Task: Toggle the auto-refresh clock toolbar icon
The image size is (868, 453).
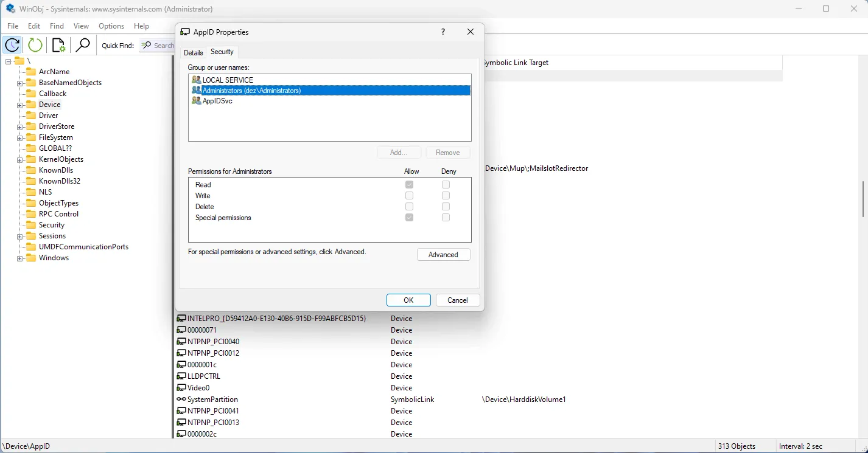Action: coord(13,45)
